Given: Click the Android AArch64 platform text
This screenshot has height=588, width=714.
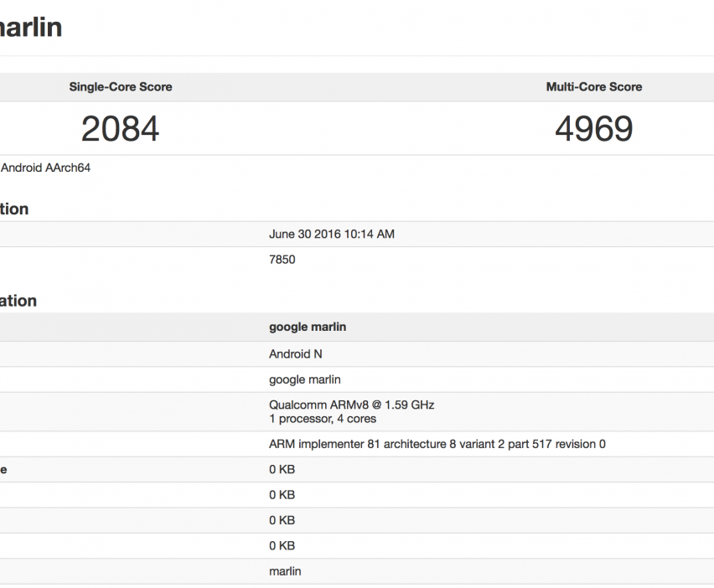Looking at the screenshot, I should coord(45,168).
